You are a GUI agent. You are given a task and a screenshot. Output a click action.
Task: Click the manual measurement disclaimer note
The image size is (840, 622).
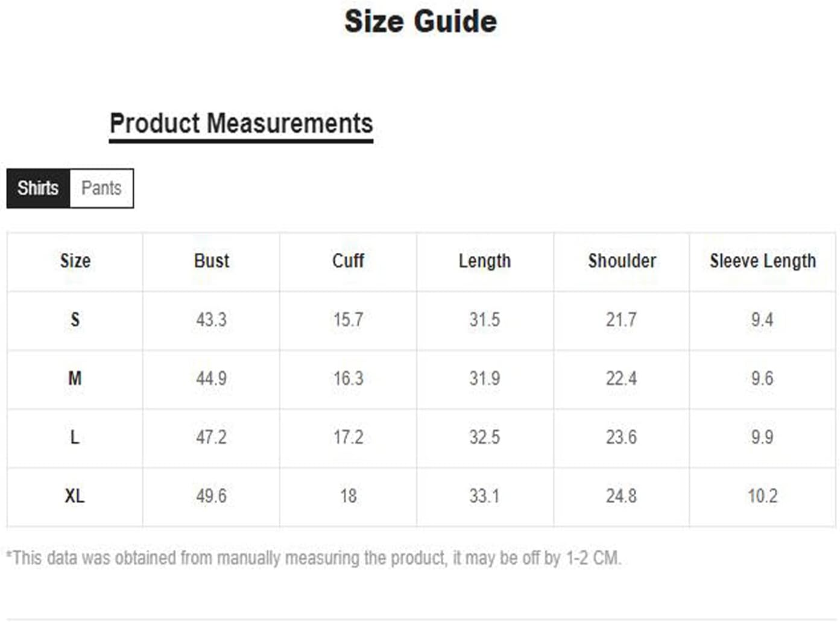coord(314,557)
